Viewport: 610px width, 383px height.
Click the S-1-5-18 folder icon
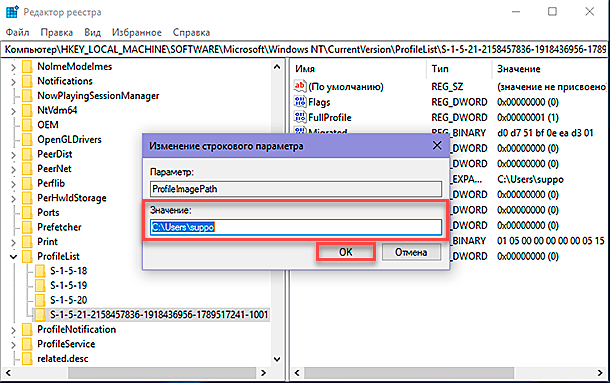[40, 271]
